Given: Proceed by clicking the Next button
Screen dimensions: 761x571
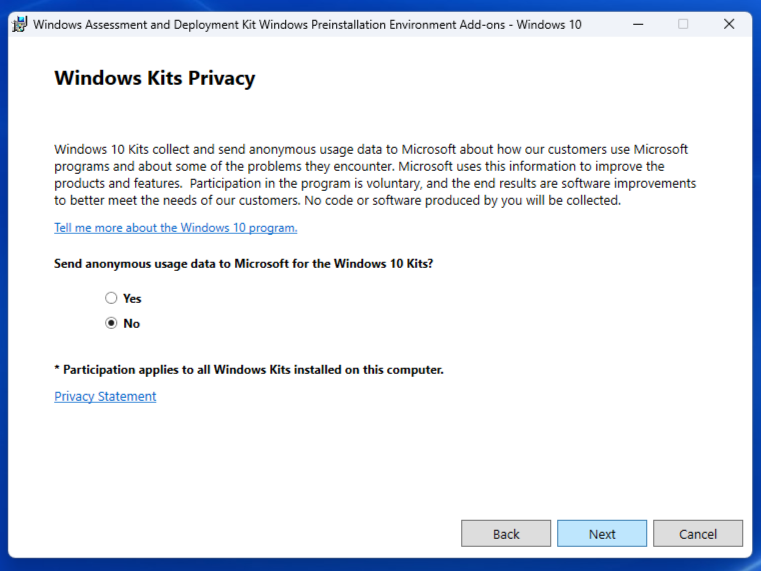Looking at the screenshot, I should click(x=602, y=533).
